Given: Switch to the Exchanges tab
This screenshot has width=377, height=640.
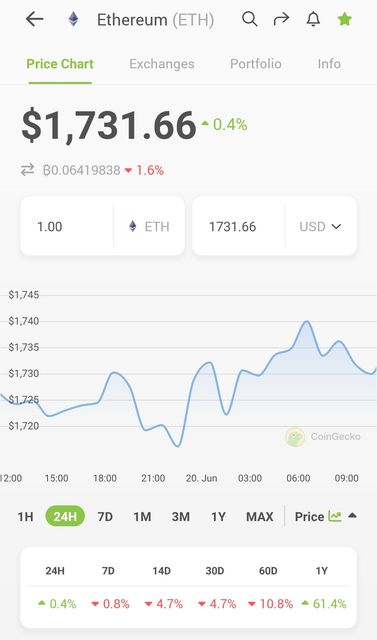Looking at the screenshot, I should pyautogui.click(x=162, y=64).
